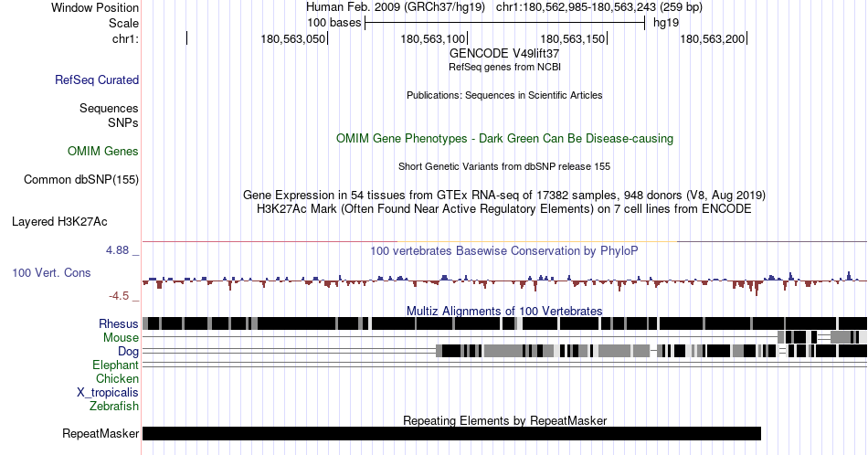Image resolution: width=868 pixels, height=455 pixels.
Task: Click the 100 bases scale bar
Action: (x=505, y=23)
